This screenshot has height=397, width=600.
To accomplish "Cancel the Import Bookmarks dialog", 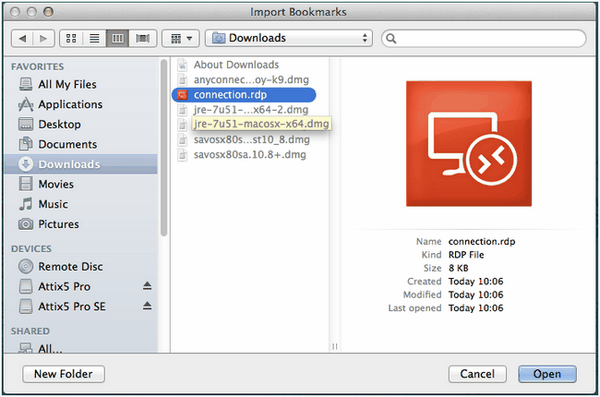I will [x=478, y=374].
